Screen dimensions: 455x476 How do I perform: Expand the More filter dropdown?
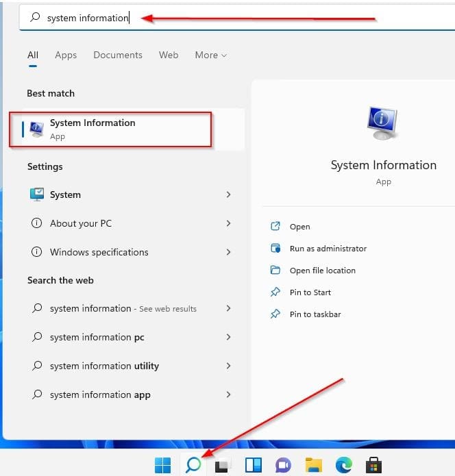(210, 55)
